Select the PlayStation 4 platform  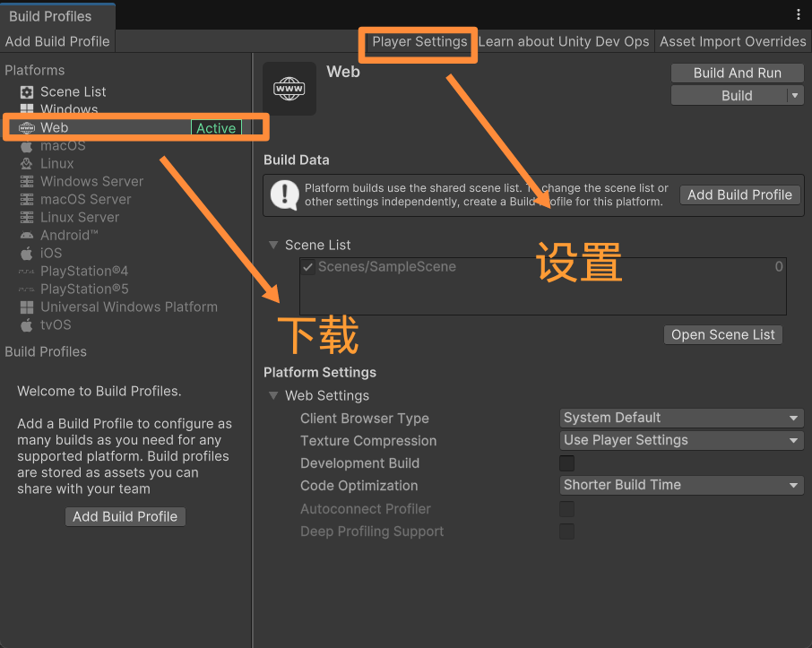126,272
